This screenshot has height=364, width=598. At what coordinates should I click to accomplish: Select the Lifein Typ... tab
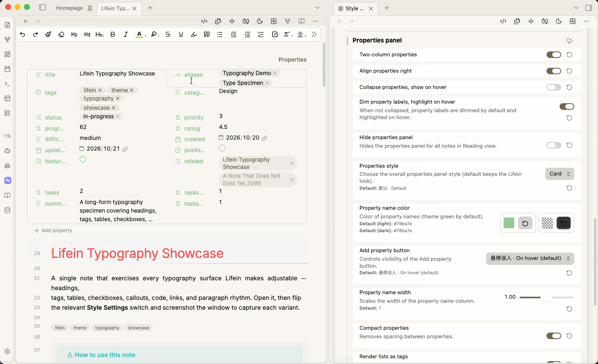pyautogui.click(x=115, y=8)
